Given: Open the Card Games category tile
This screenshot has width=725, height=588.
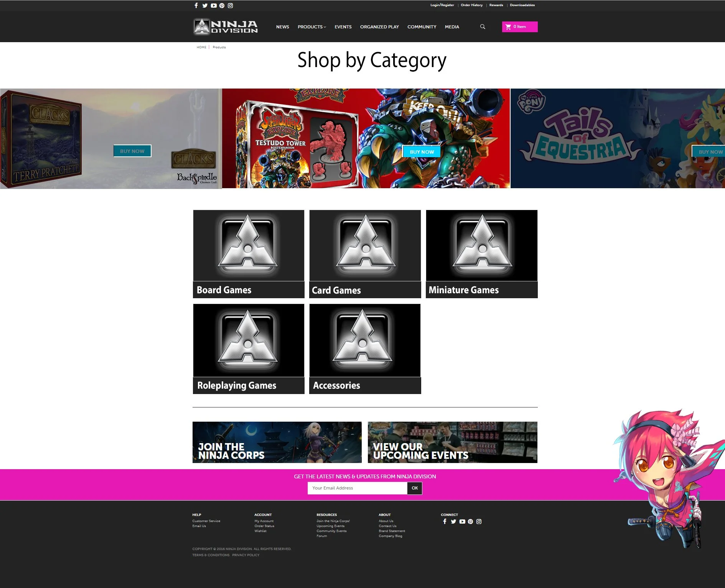Looking at the screenshot, I should pyautogui.click(x=365, y=254).
